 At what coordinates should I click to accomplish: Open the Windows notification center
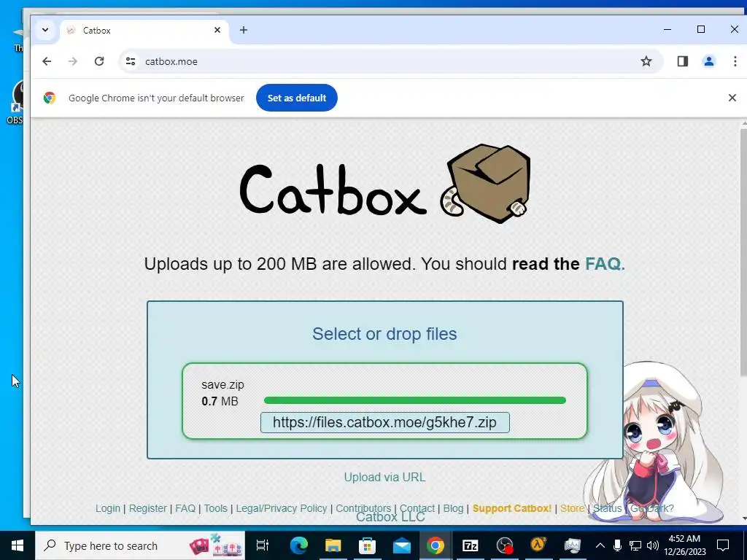click(x=723, y=545)
